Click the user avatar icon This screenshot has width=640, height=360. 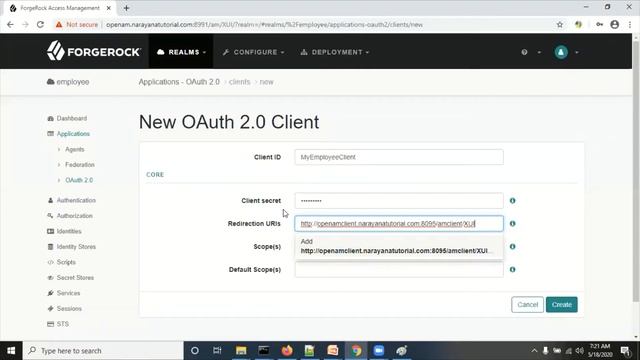[x=561, y=52]
